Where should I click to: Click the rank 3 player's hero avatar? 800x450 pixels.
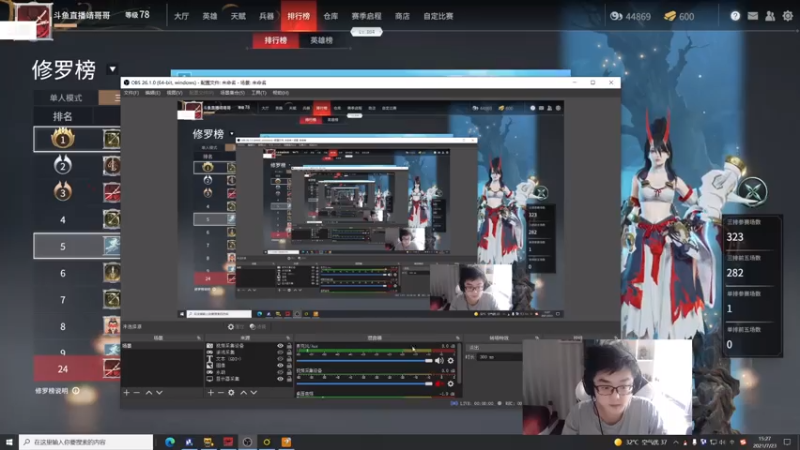pyautogui.click(x=112, y=193)
